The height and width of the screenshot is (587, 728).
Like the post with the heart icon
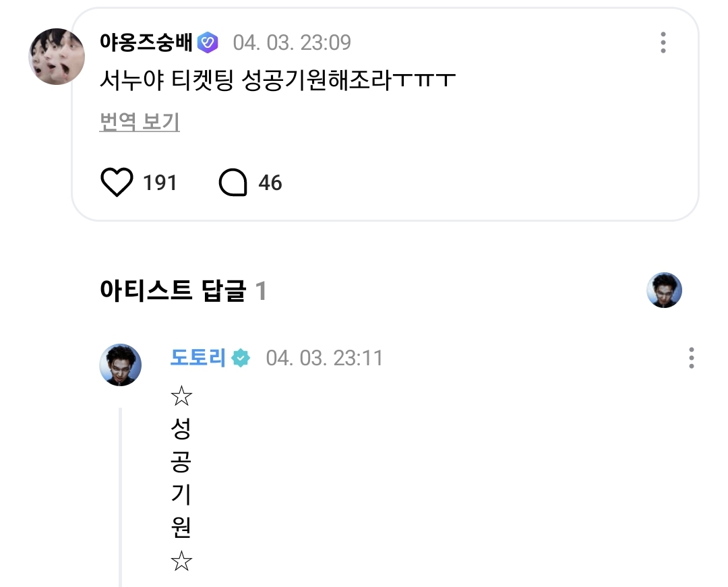pos(117,183)
